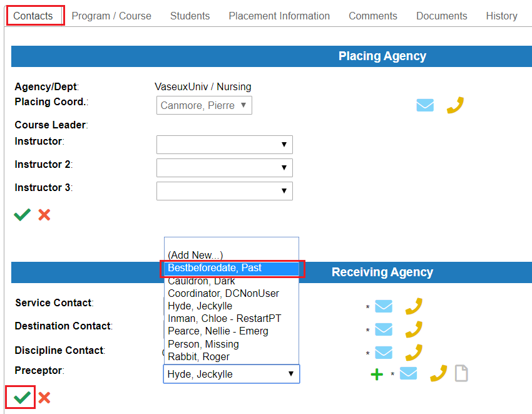The width and height of the screenshot is (532, 414).
Task: Cancel Receiving Agency changes with red X
Action: coord(44,398)
